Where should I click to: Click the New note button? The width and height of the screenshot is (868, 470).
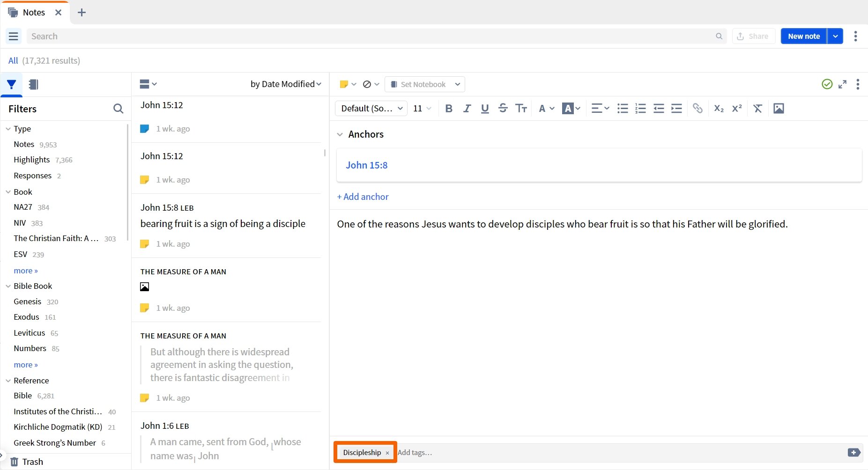point(804,36)
